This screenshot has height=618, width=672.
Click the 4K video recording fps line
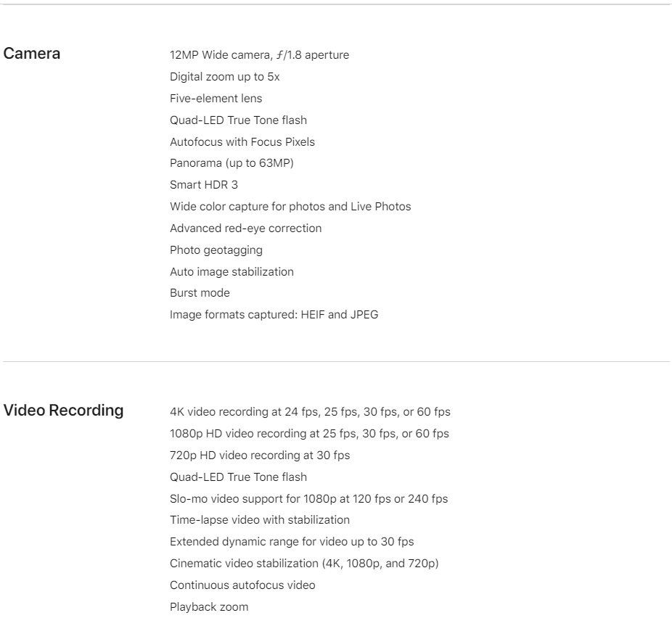(310, 412)
